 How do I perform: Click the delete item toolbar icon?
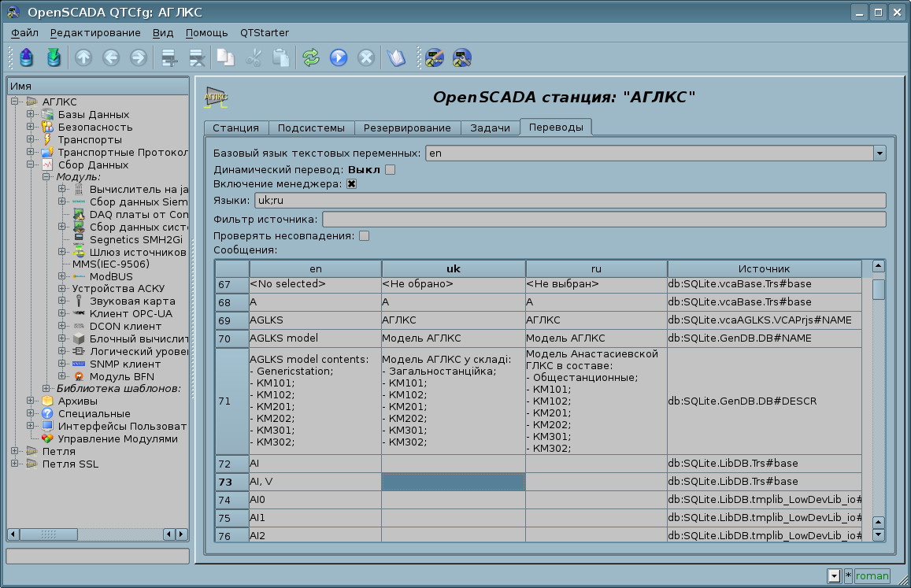pos(197,57)
